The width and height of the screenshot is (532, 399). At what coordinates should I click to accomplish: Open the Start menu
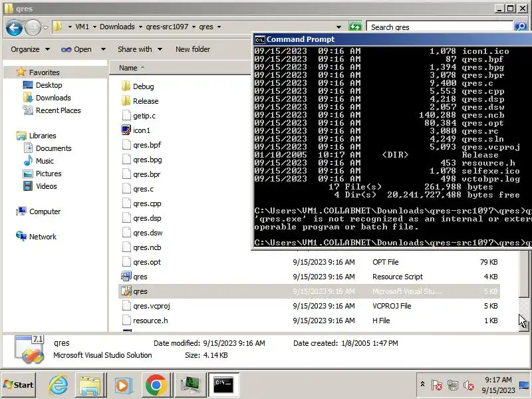click(19, 385)
